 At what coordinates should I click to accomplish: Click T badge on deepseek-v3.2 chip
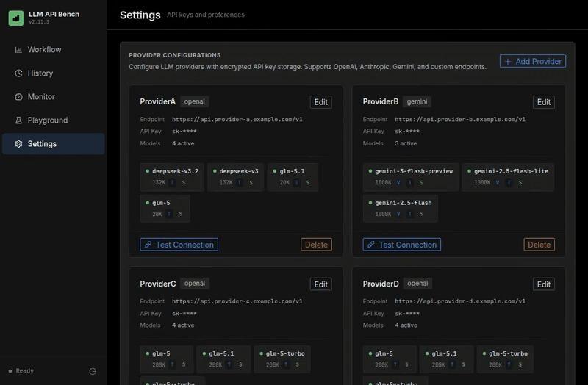tap(172, 182)
